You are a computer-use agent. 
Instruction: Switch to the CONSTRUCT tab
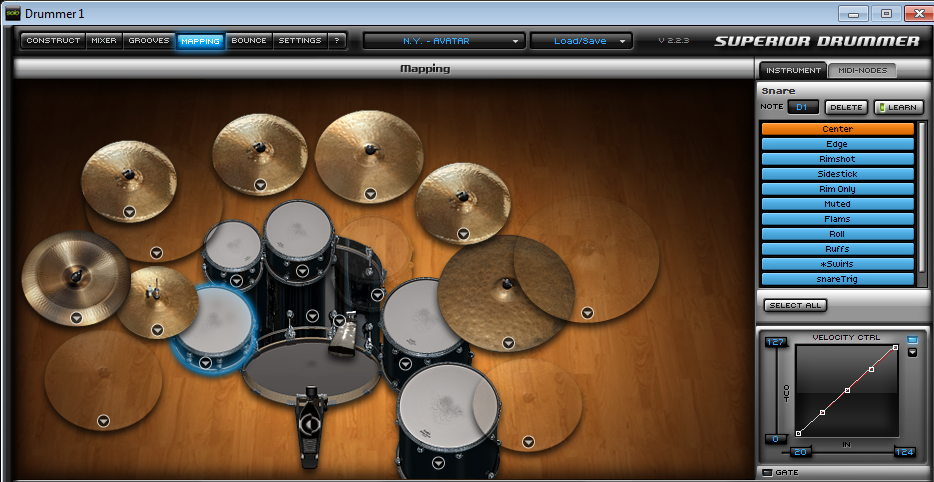[53, 41]
